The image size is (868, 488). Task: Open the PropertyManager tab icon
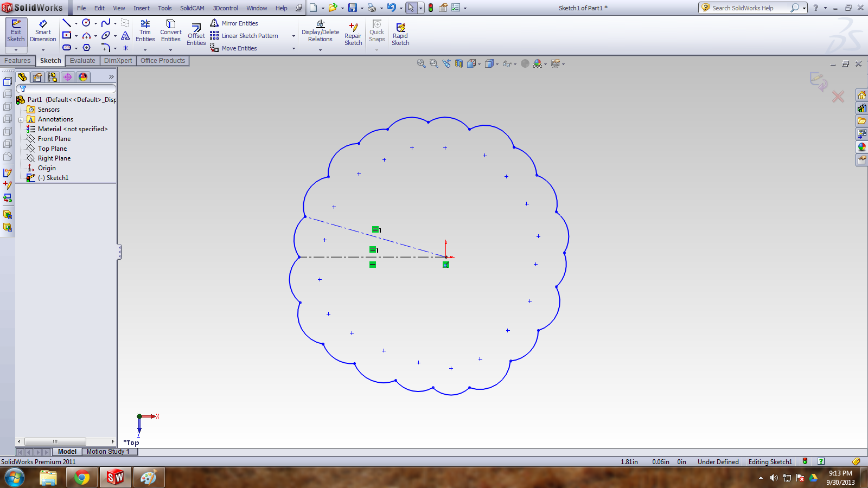[37, 77]
